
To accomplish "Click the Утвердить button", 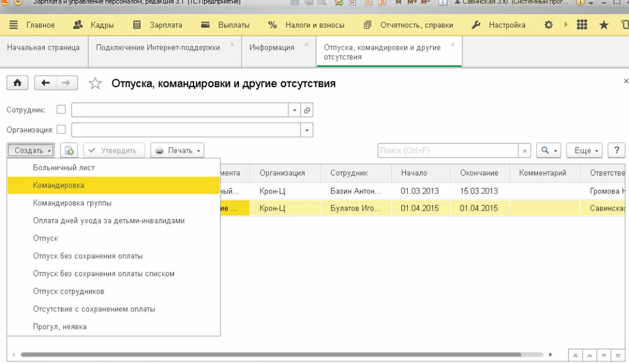I will tap(114, 151).
